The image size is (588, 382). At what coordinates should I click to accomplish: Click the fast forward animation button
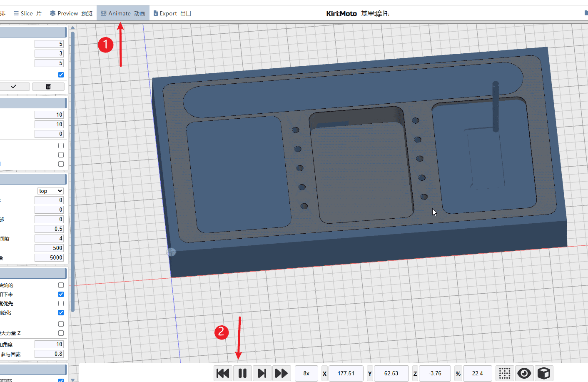(281, 373)
